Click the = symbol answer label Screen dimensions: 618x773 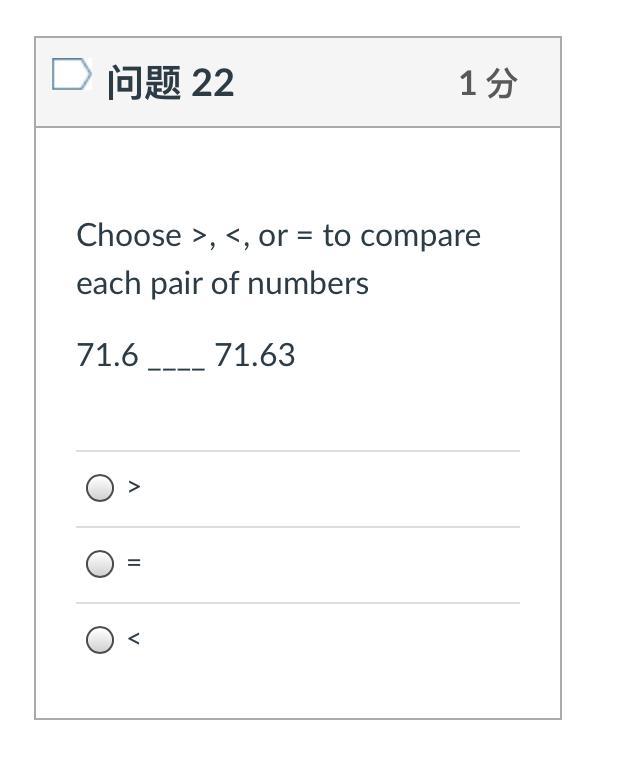[134, 563]
